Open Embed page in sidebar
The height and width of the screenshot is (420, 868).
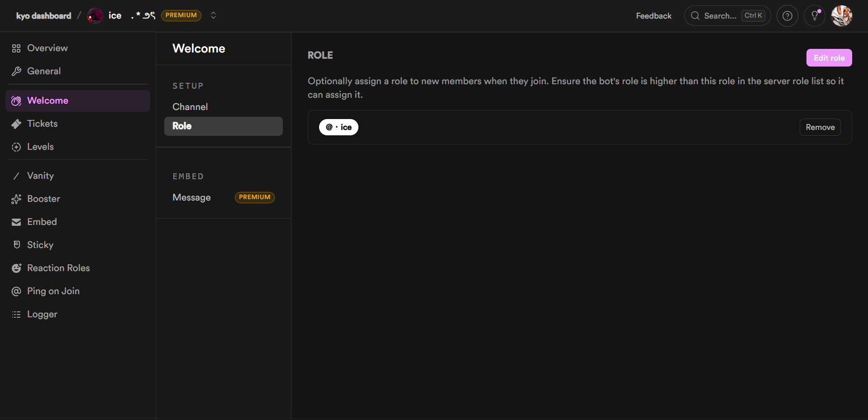click(x=78, y=222)
